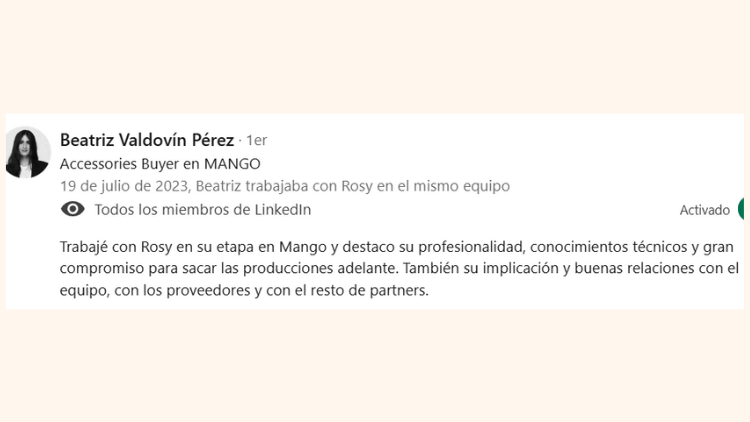750x422 pixels.
Task: Click the phrase Beatriz trabajaba con Rosy
Action: click(284, 186)
